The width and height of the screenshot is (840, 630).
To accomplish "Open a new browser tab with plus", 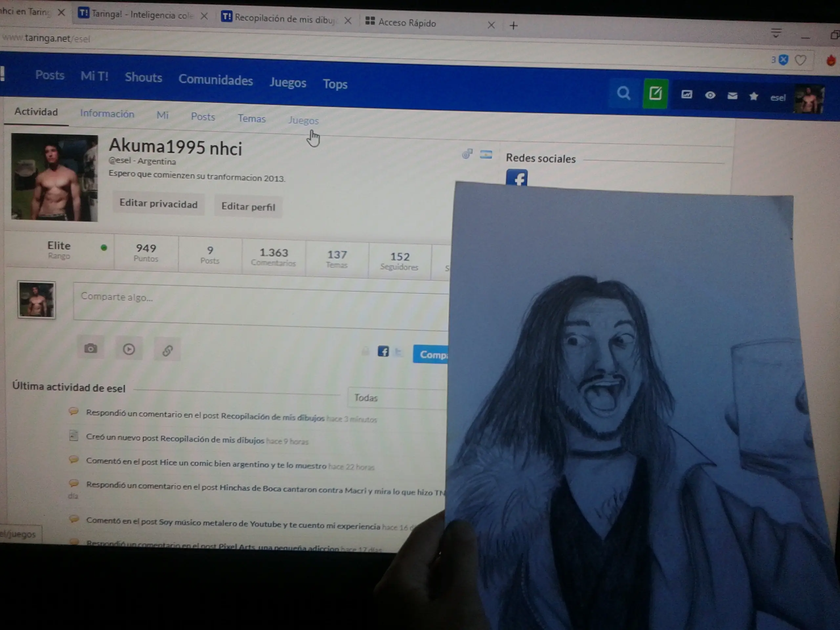I will tap(514, 26).
